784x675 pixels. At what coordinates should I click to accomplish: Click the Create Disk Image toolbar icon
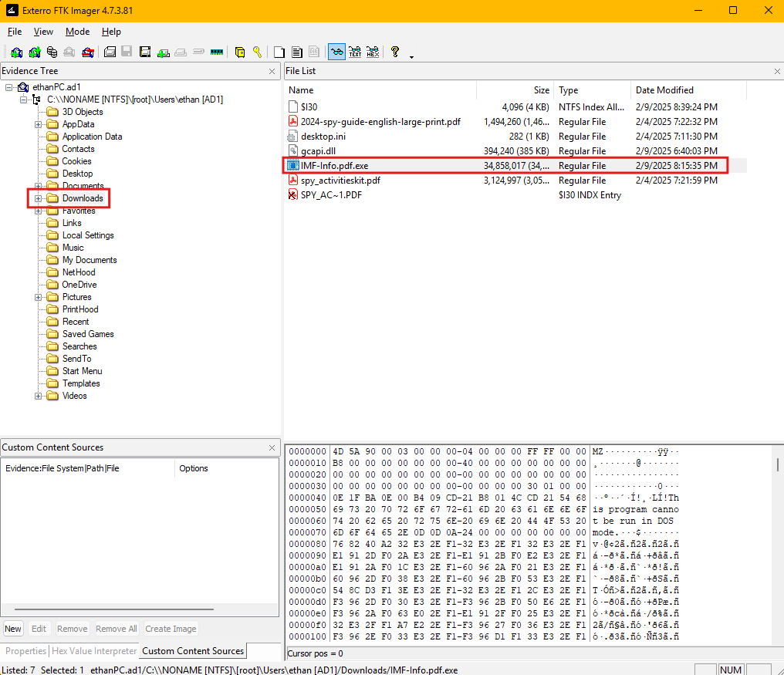(x=110, y=52)
